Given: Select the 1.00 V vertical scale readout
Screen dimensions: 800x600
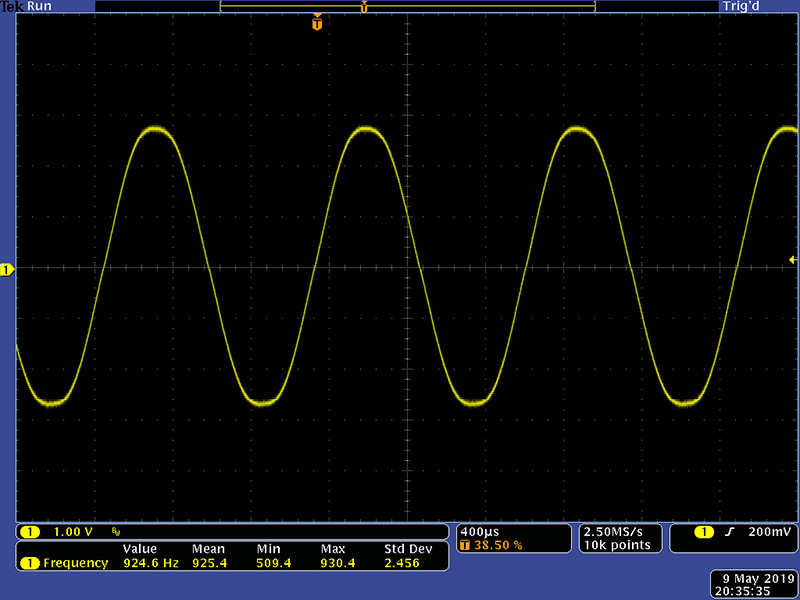Looking at the screenshot, I should [73, 531].
